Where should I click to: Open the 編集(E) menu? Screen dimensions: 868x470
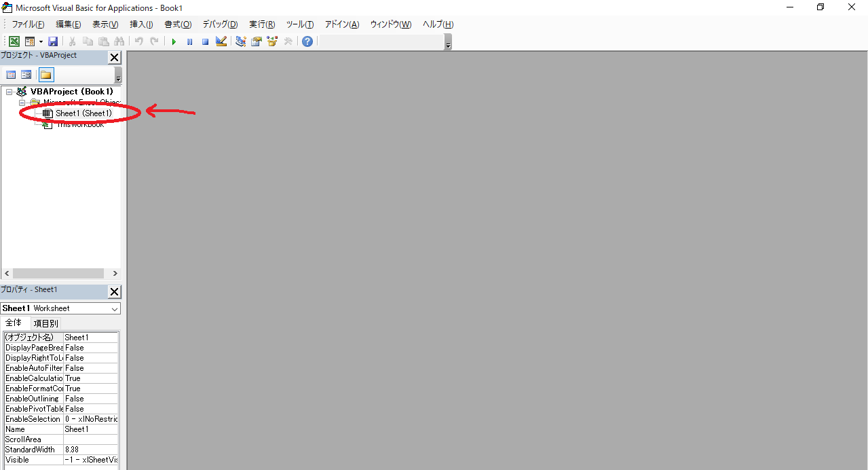(69, 24)
